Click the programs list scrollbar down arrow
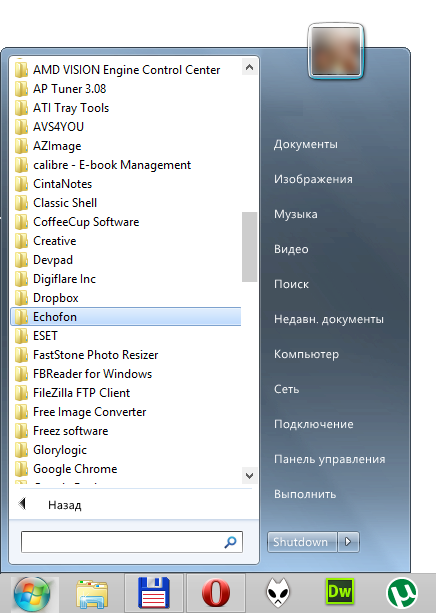 (249, 476)
